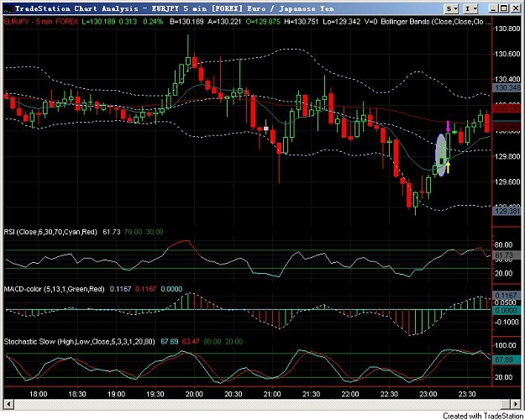The height and width of the screenshot is (420, 525).
Task: Click the RSI value '61.73' in the RSI label row
Action: (x=112, y=232)
